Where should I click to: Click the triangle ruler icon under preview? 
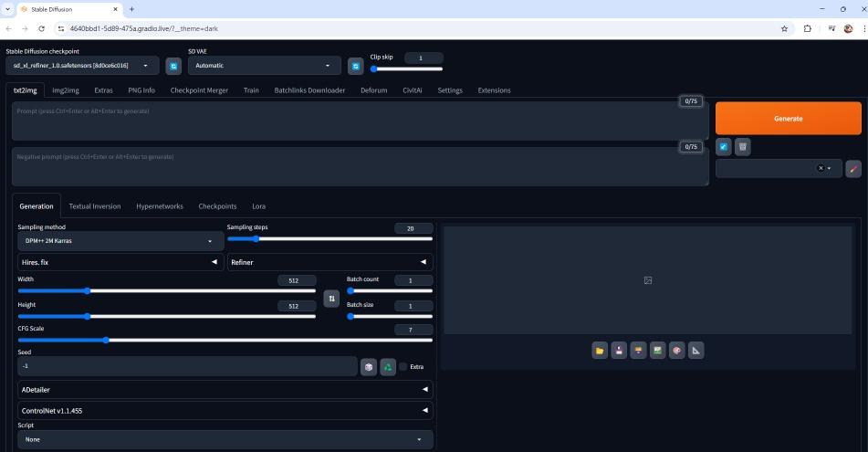pos(696,350)
